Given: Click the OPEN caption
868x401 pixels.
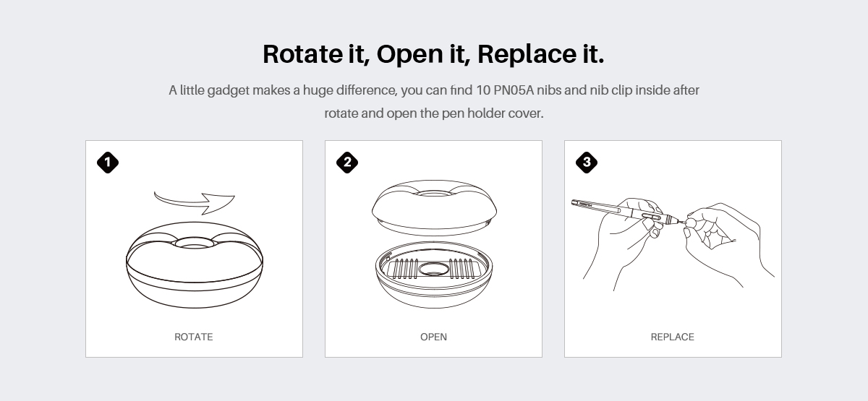Looking at the screenshot, I should click(433, 337).
